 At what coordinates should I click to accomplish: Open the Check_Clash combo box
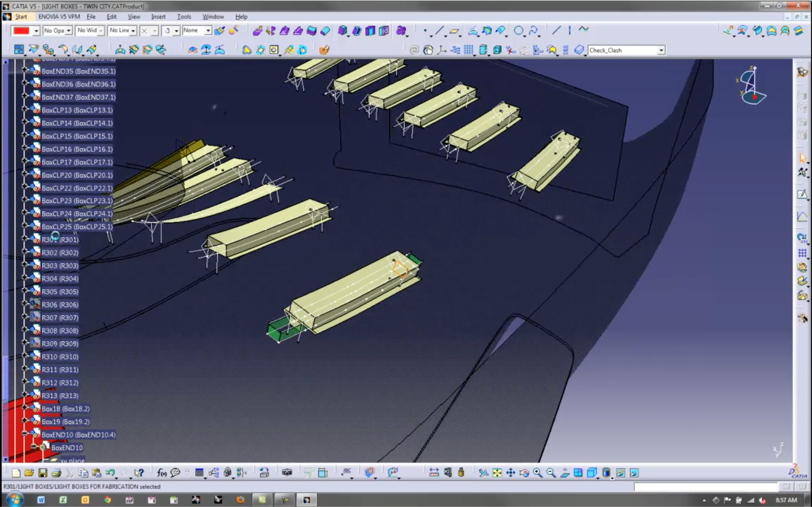pos(626,50)
